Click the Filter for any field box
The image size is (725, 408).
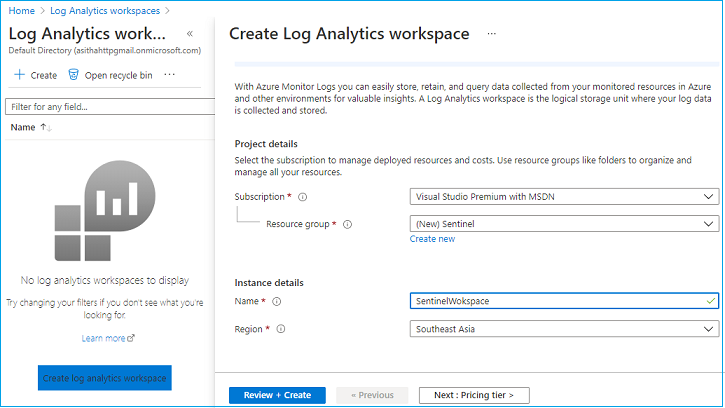(x=110, y=106)
